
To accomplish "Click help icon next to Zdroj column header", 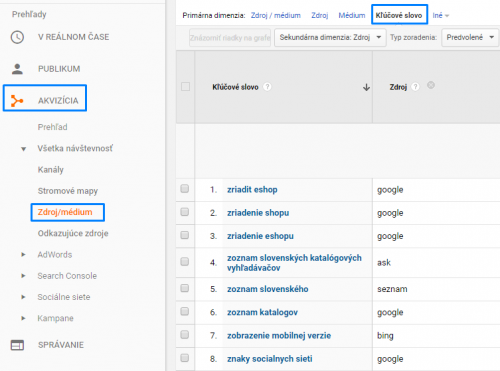I will 415,87.
